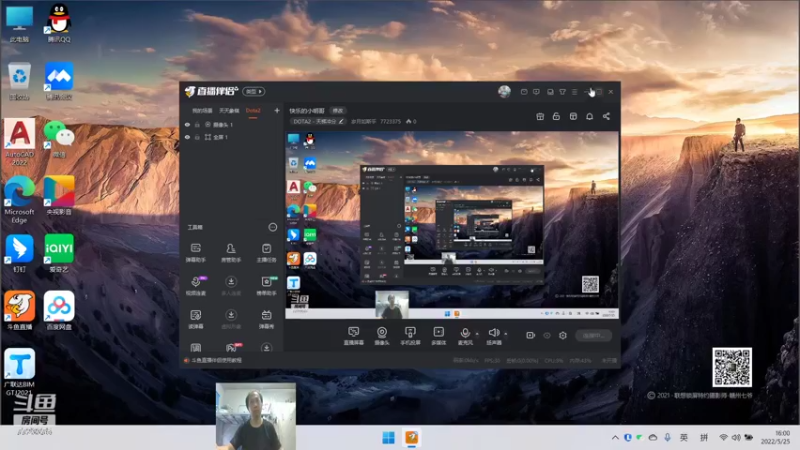Click the 修改 button beside room title
This screenshot has width=800, height=450.
338,111
